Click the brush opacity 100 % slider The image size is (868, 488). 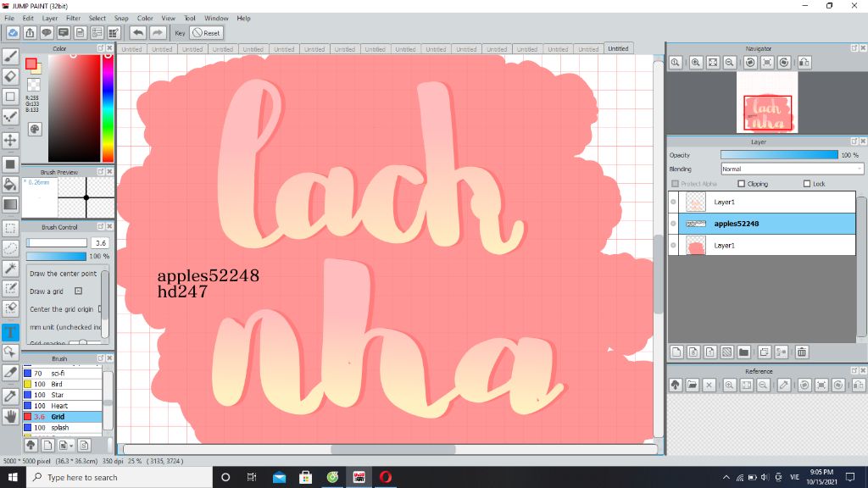(56, 256)
